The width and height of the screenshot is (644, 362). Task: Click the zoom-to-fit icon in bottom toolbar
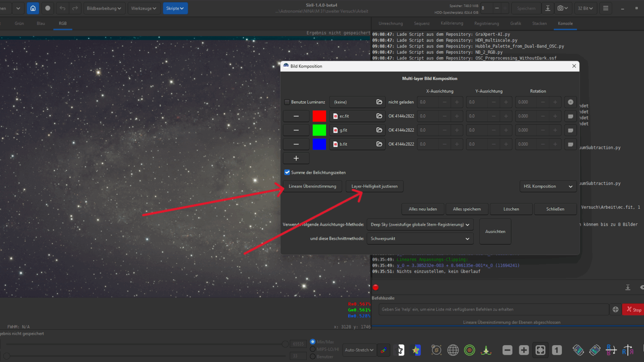540,350
